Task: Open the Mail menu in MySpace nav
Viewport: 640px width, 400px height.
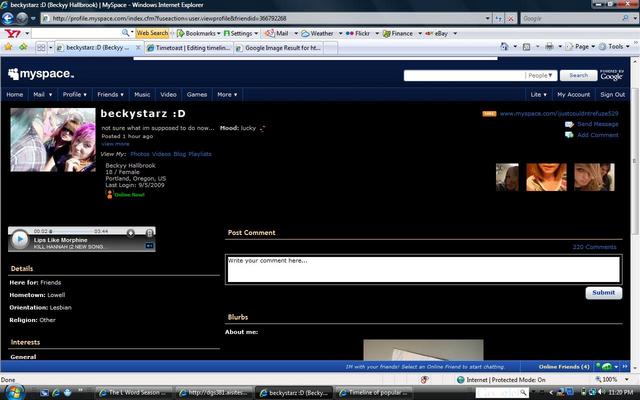Action: tap(42, 95)
